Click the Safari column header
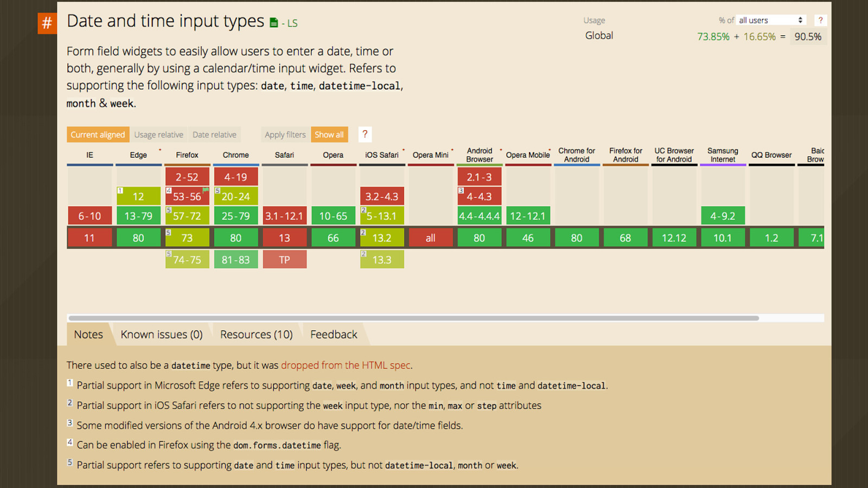 click(x=284, y=155)
